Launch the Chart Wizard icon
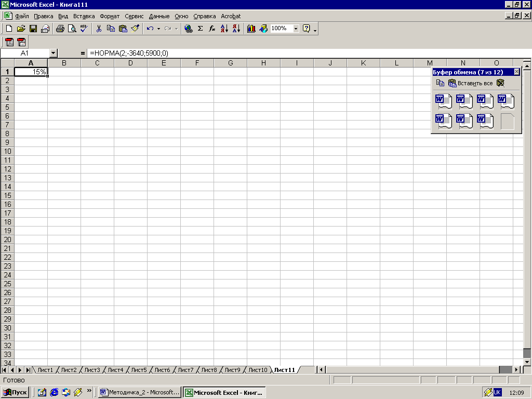 251,29
